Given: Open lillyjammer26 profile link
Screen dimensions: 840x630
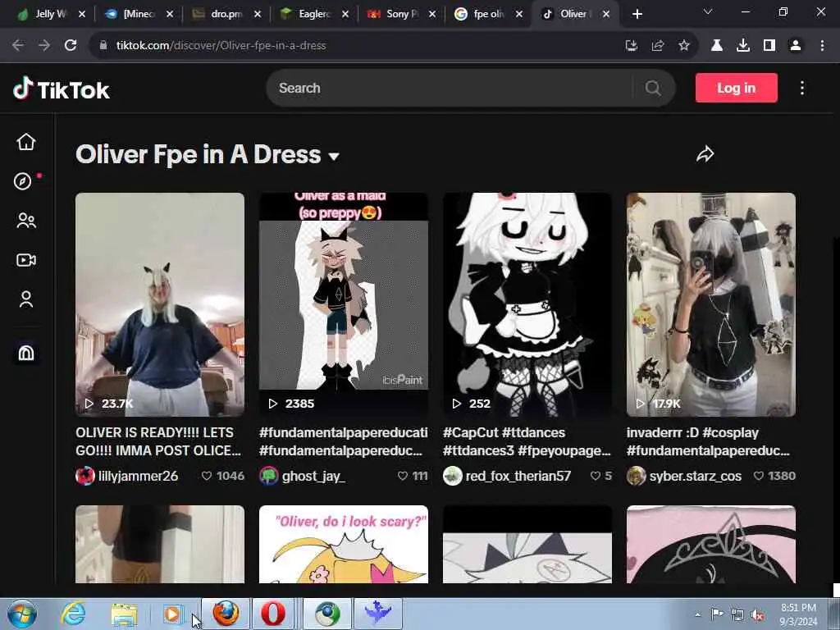Looking at the screenshot, I should (x=138, y=476).
